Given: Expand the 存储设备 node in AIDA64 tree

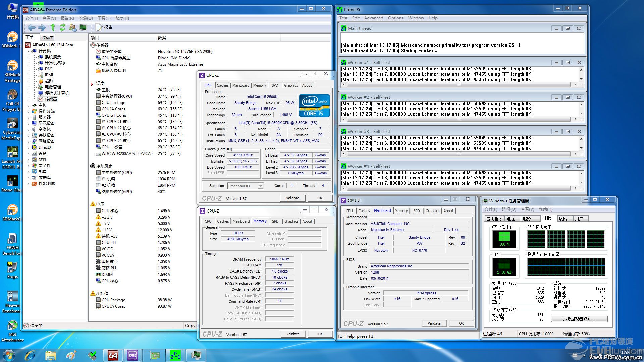Looking at the screenshot, I should pos(29,135).
